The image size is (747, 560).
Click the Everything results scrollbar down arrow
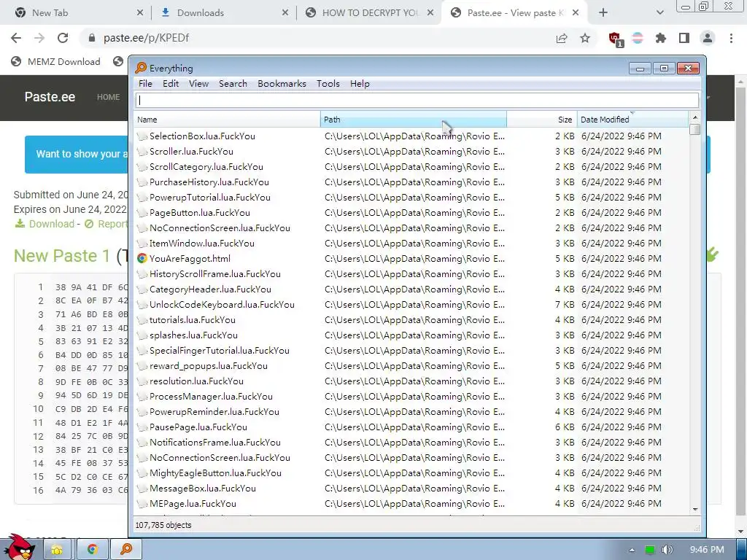695,510
